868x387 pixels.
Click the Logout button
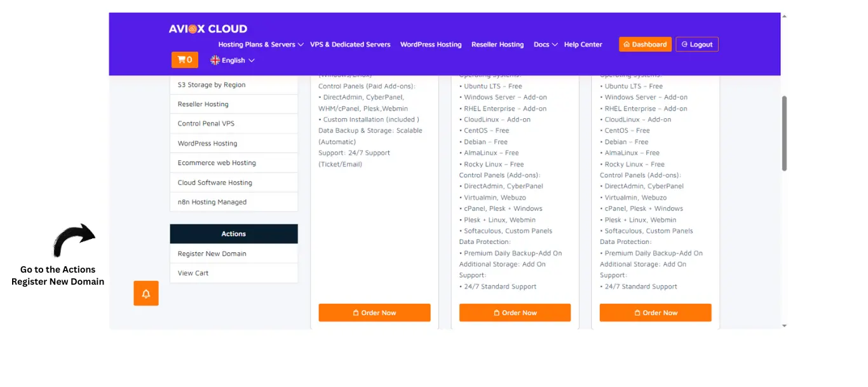coord(696,44)
